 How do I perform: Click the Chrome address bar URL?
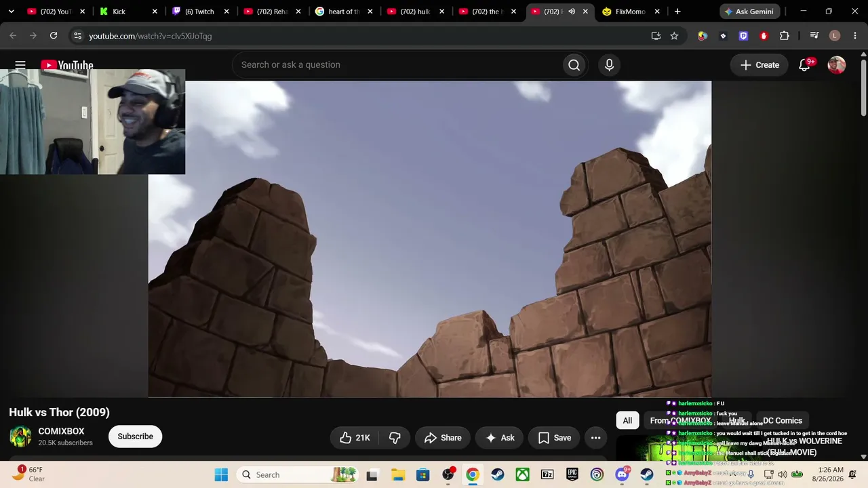(x=151, y=36)
